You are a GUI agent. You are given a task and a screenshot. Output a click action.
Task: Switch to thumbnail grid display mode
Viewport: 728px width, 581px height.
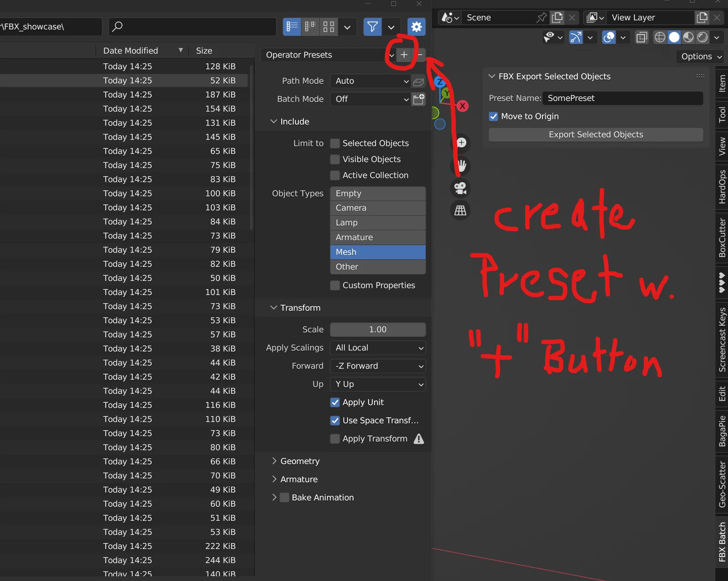pyautogui.click(x=329, y=27)
